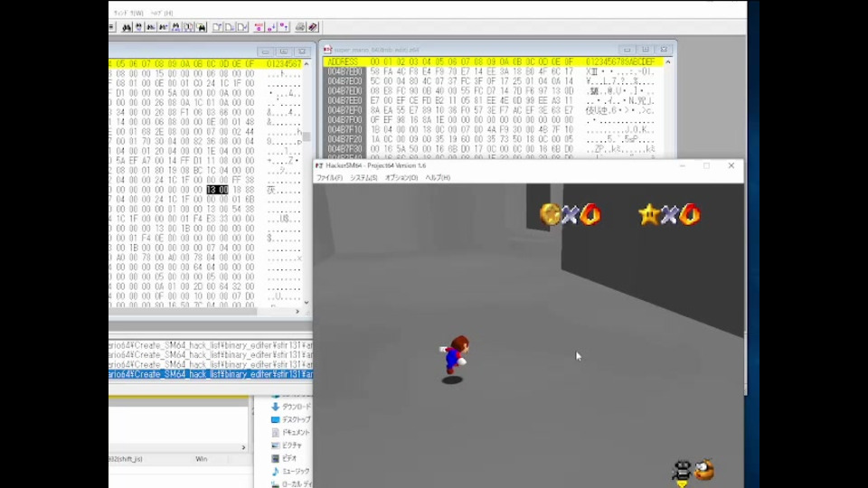Minimize the HackerSM64 Project64 window
Screen dimensions: 868x488
[x=683, y=165]
